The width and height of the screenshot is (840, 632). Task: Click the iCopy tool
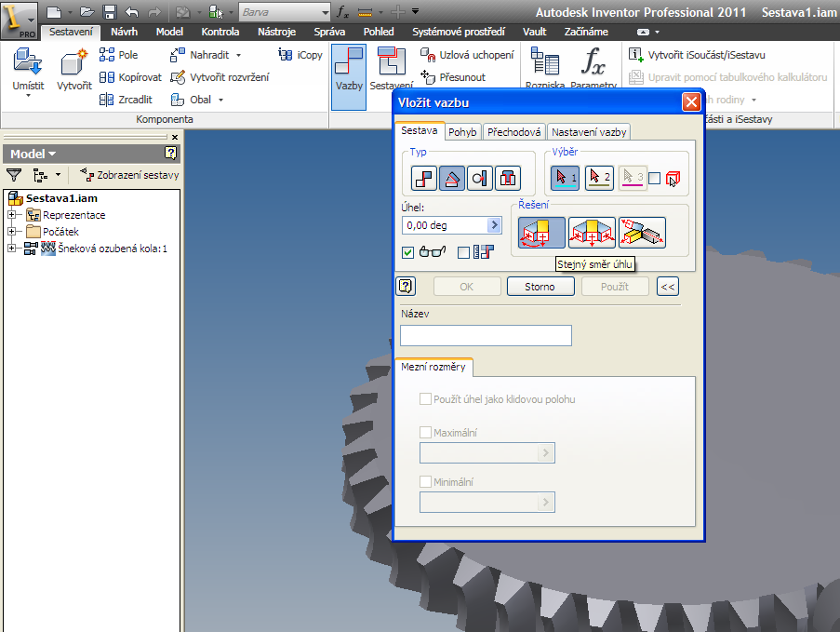300,55
